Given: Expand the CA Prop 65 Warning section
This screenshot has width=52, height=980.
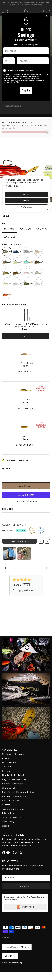Looking at the screenshot, I should 26,460.
